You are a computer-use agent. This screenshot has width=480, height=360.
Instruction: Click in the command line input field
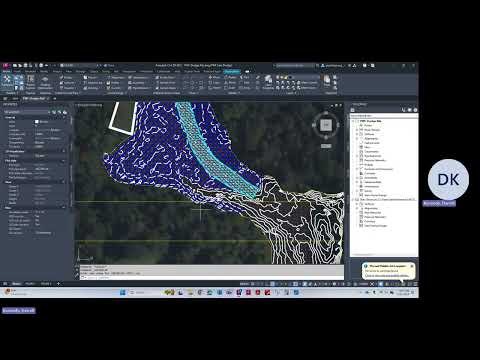point(212,277)
